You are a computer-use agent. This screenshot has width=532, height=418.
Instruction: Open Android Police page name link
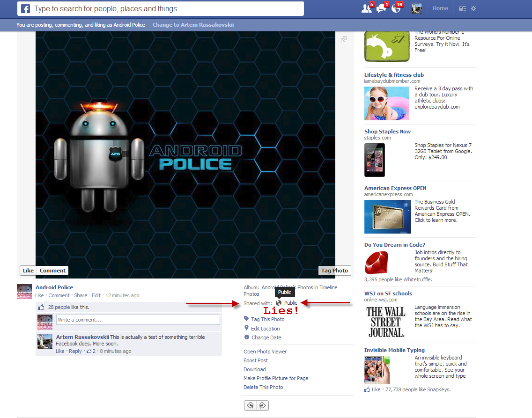click(x=54, y=287)
